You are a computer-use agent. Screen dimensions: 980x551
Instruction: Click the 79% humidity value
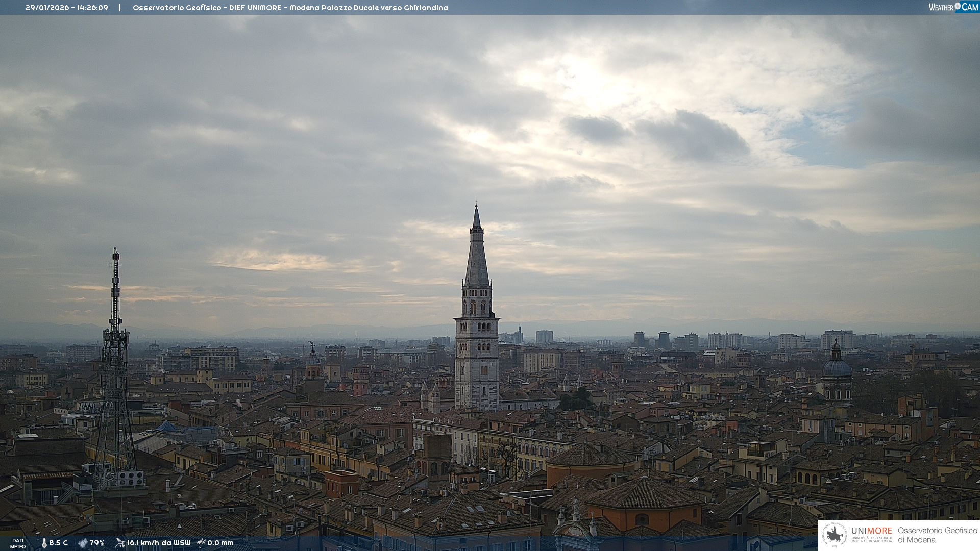coord(97,543)
